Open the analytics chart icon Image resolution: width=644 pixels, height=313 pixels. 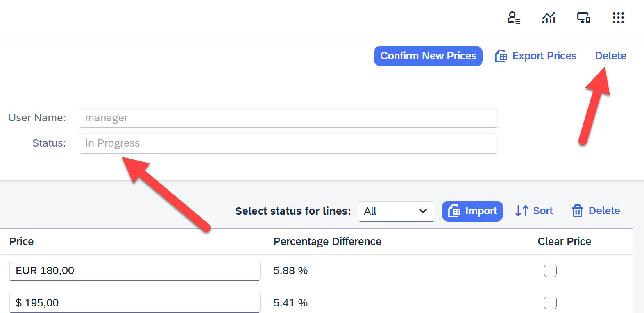[549, 18]
